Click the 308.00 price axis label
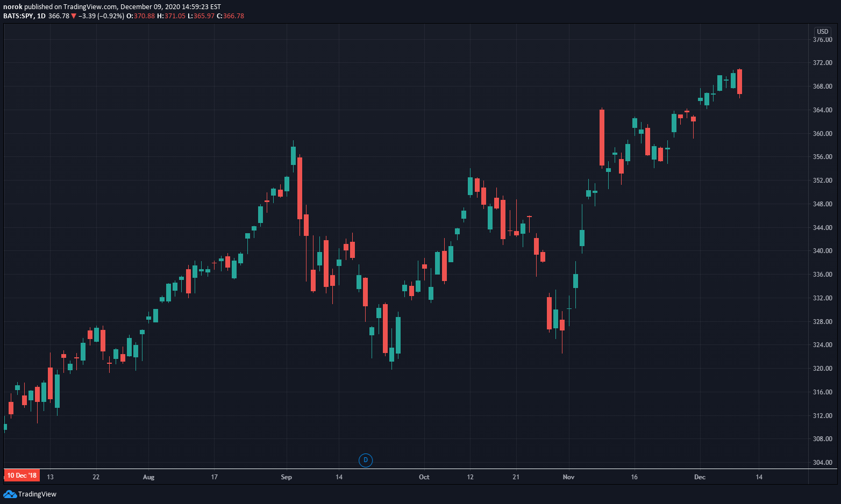841x504 pixels. [822, 439]
